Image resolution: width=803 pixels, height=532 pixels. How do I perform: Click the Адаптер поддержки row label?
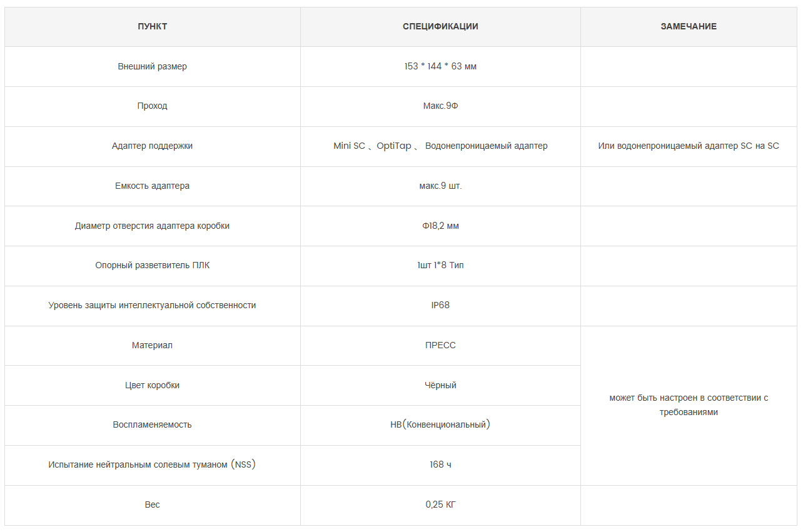(153, 146)
